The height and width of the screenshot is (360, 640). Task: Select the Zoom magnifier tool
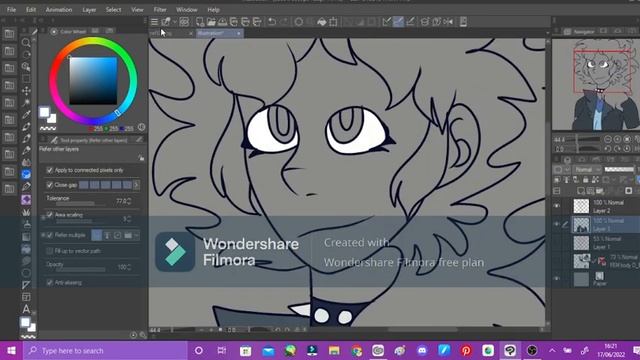[26, 42]
